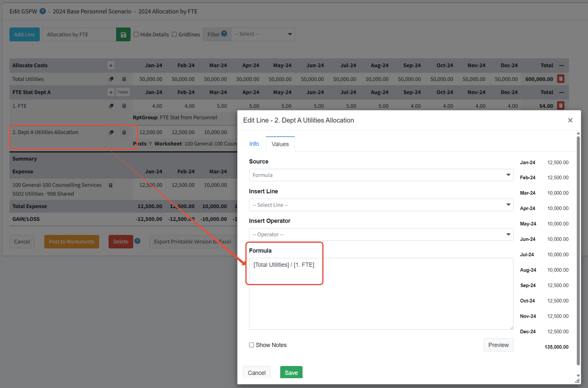Enable the Hide Details checkbox
This screenshot has height=388, width=588.
point(136,34)
